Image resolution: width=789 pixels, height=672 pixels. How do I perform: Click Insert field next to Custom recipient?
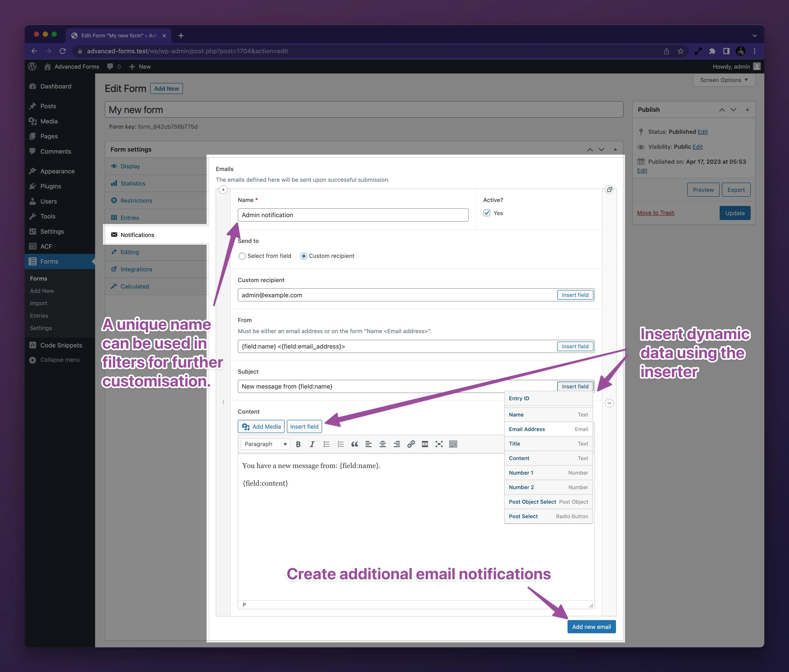[575, 295]
